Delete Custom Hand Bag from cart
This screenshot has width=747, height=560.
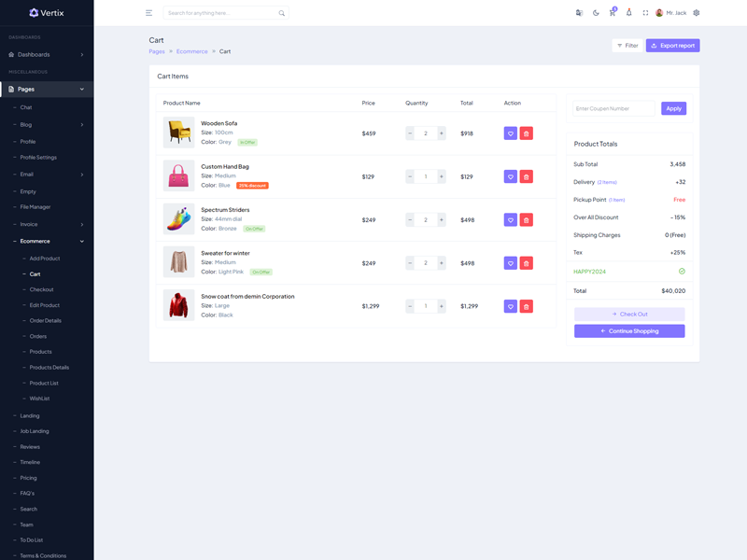click(527, 176)
